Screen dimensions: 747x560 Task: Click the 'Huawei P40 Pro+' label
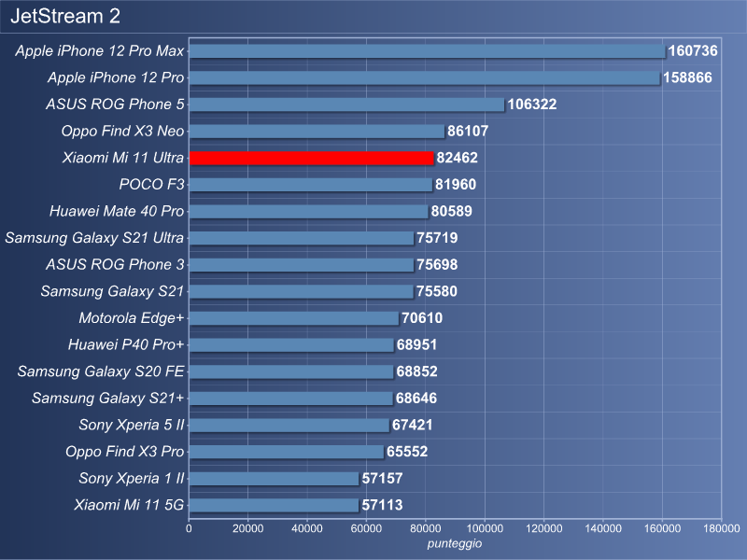coord(126,344)
